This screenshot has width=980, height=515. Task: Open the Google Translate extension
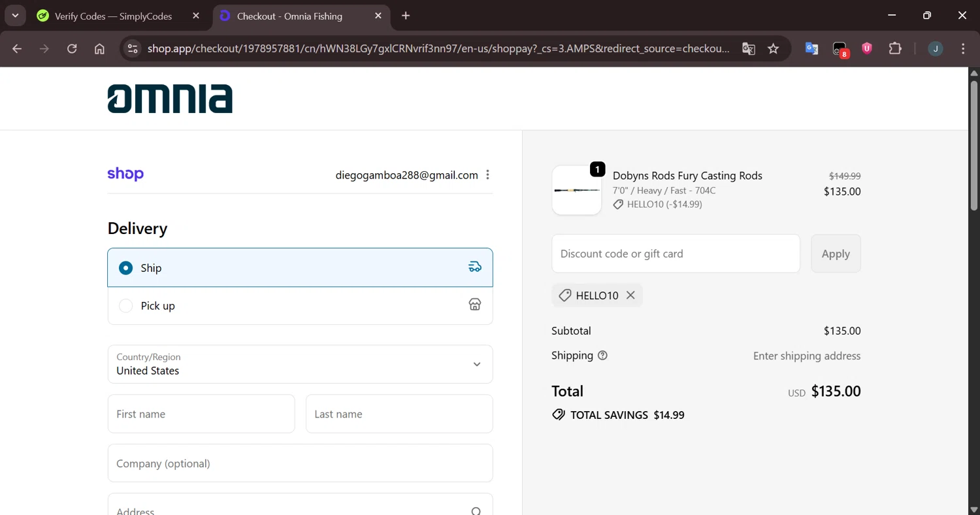(x=811, y=48)
